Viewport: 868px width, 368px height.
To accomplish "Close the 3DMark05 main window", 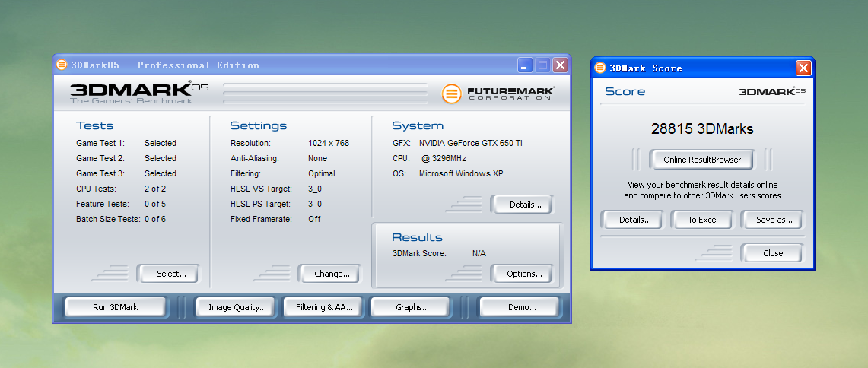I will (560, 65).
